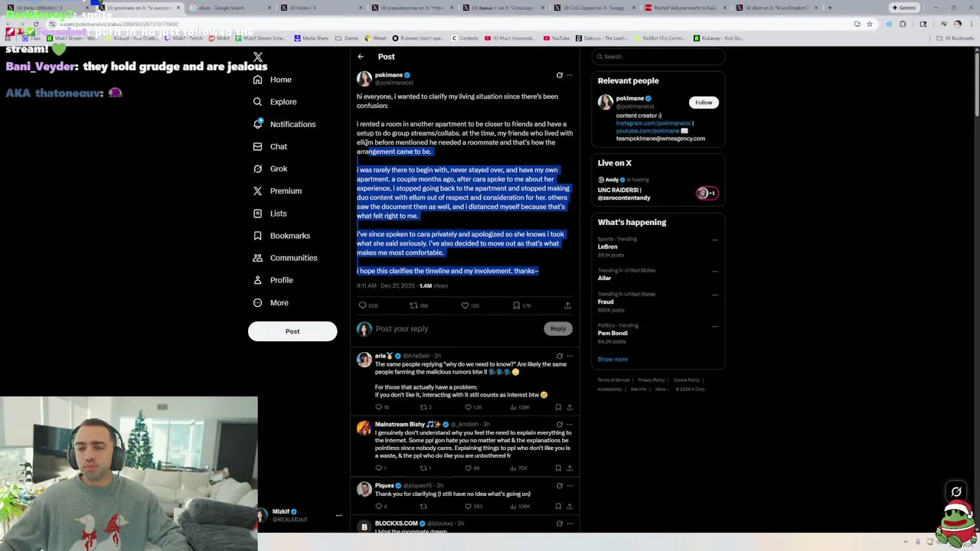Screen dimensions: 980x551
Task: Like aria's reply
Action: pos(469,408)
